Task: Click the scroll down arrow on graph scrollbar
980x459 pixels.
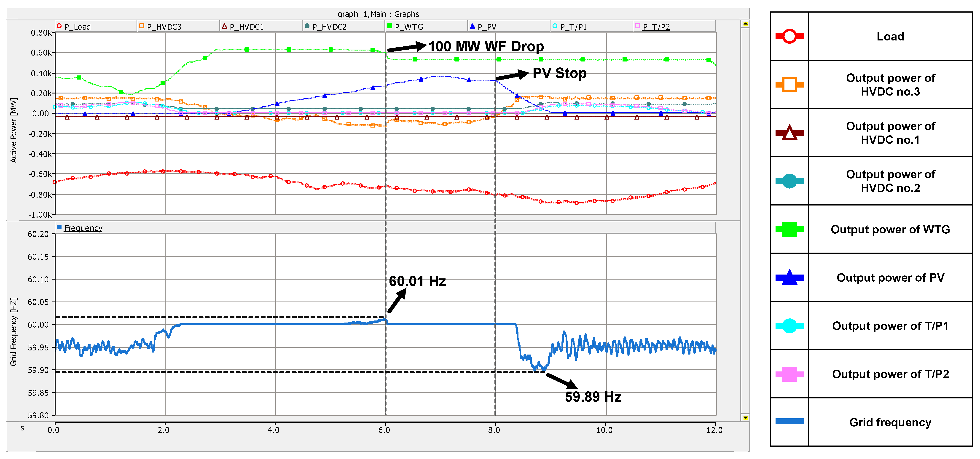Action: tap(745, 418)
